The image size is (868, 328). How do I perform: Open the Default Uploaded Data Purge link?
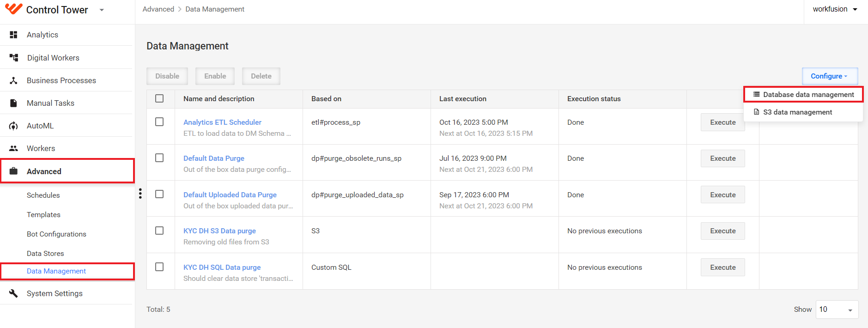(230, 194)
